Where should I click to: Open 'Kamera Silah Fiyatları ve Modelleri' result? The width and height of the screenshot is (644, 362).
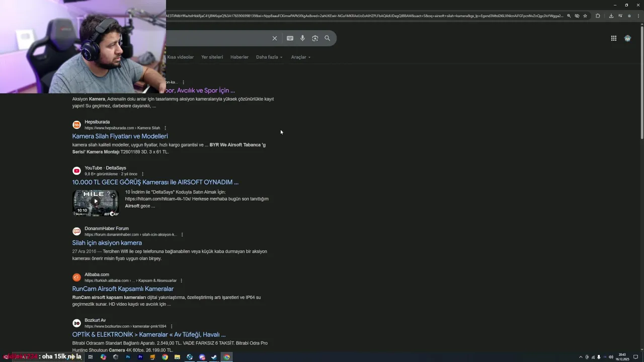pos(120,136)
